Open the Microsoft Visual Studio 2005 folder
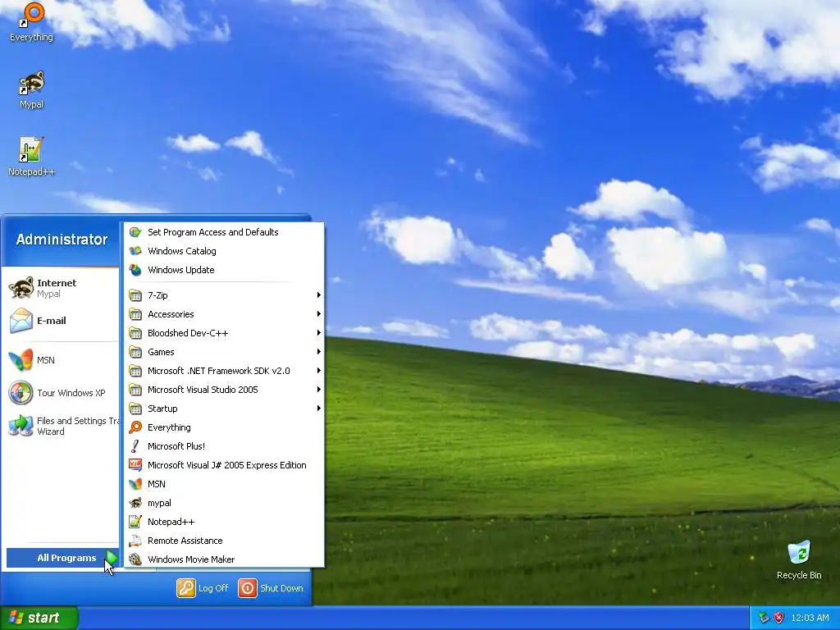The image size is (840, 630). 225,390
